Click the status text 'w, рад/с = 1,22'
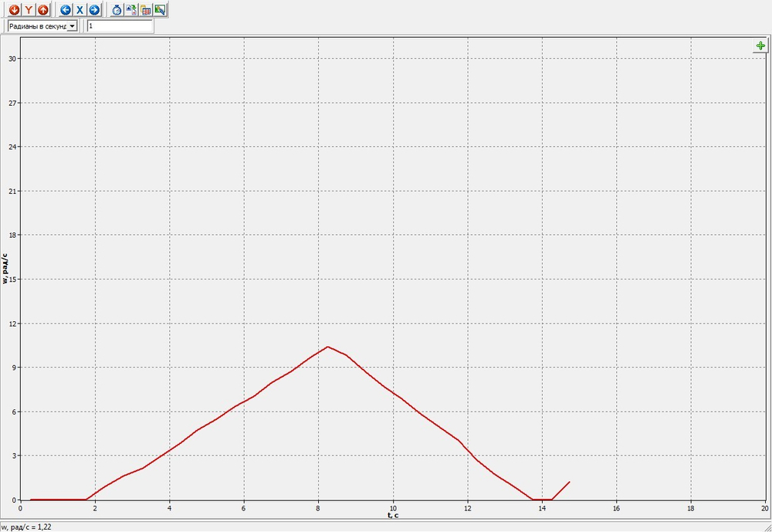772x532 pixels. pos(26,527)
